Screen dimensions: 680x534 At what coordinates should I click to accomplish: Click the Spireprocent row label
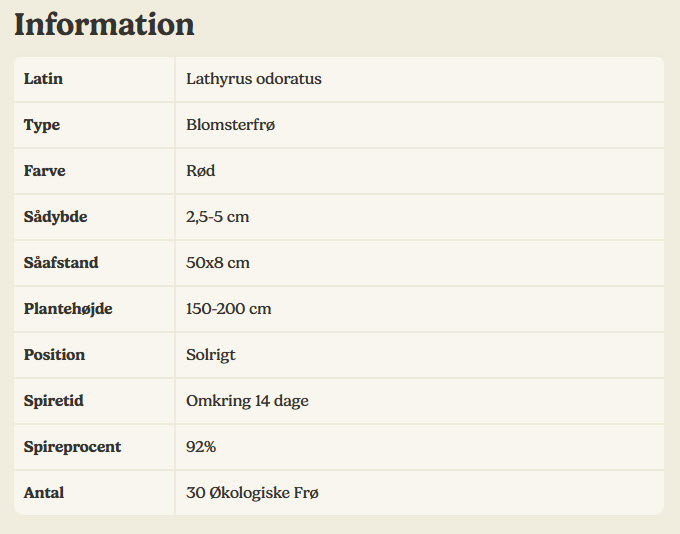tap(72, 447)
